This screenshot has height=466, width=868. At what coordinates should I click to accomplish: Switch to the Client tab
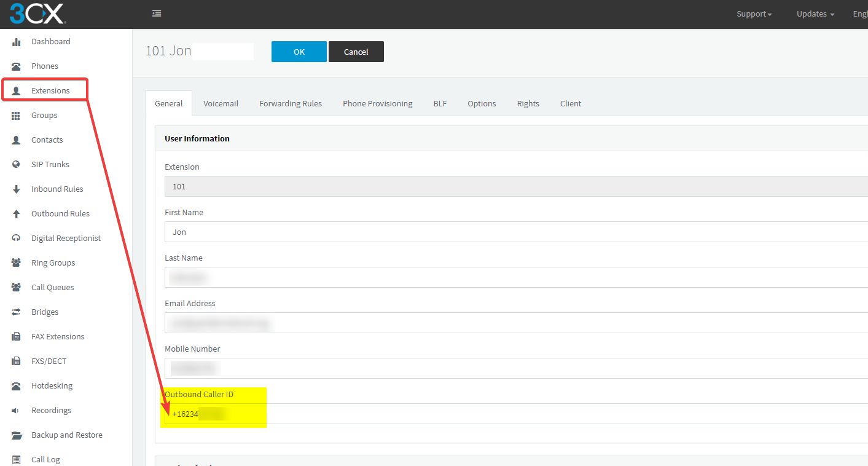pyautogui.click(x=571, y=103)
